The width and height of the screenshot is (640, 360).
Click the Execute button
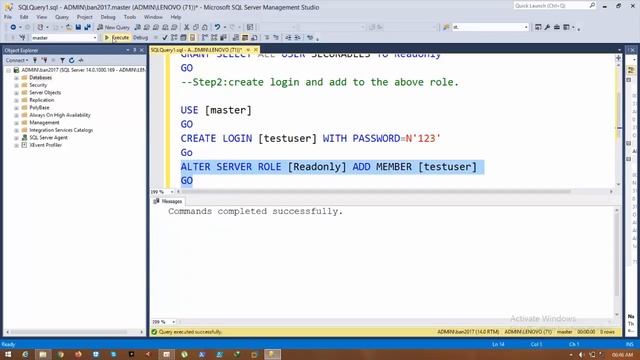(117, 38)
